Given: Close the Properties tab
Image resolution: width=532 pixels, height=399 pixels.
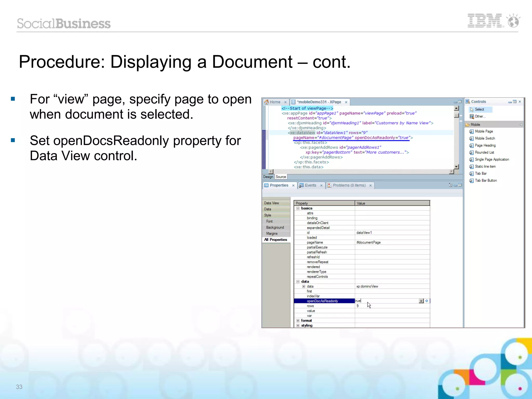Looking at the screenshot, I should 293,185.
